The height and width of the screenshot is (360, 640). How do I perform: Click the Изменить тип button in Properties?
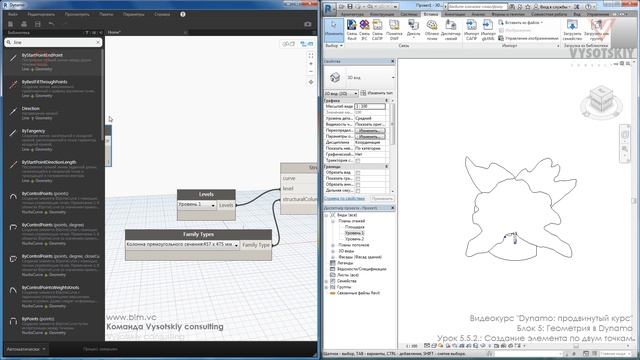point(376,93)
